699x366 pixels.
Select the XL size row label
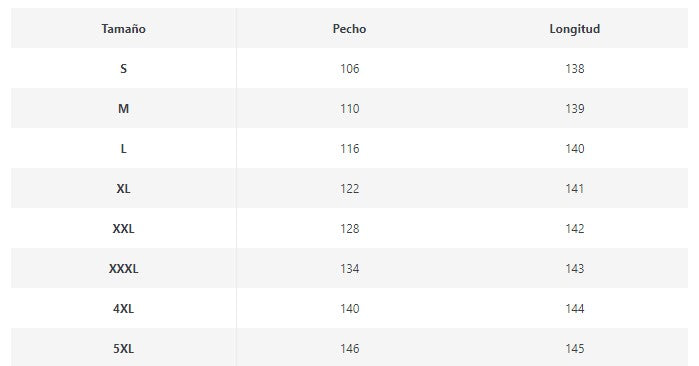point(123,189)
